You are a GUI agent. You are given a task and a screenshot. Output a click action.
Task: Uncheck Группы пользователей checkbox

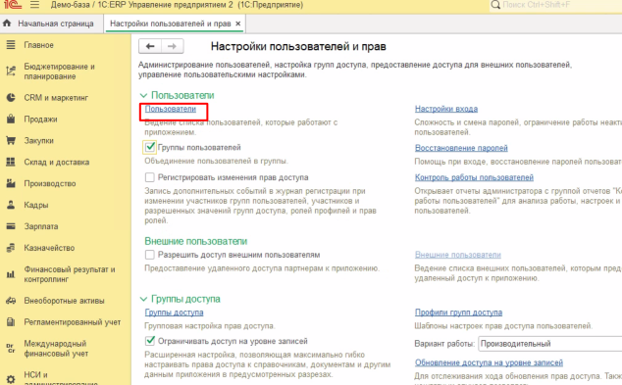(150, 147)
